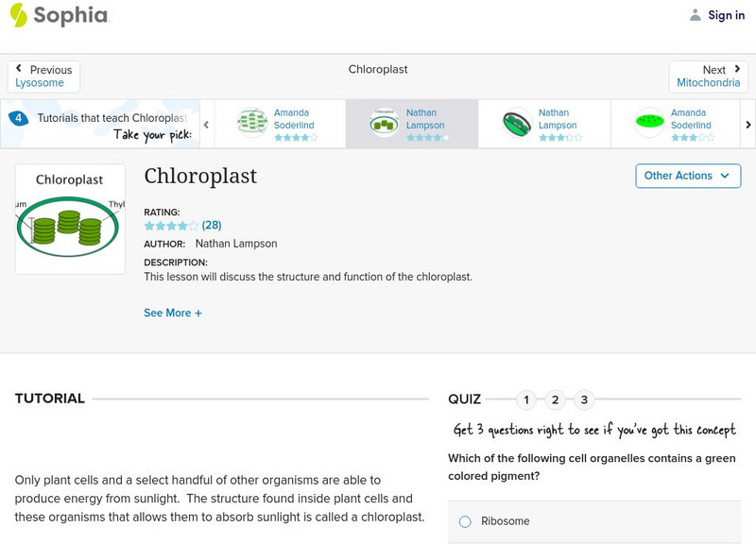756x544 pixels.
Task: Click Nathan Lampson's highlighted tutorial thumbnail icon
Action: coord(383,122)
